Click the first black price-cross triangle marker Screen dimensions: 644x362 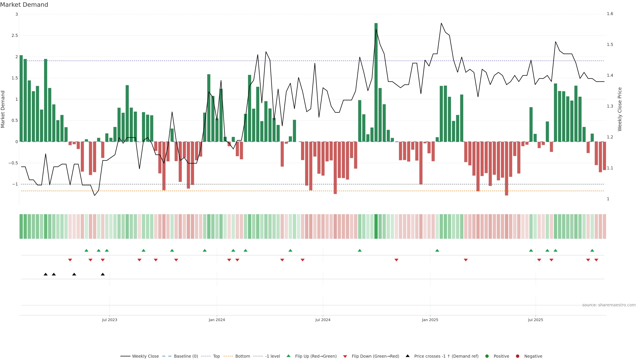point(45,274)
